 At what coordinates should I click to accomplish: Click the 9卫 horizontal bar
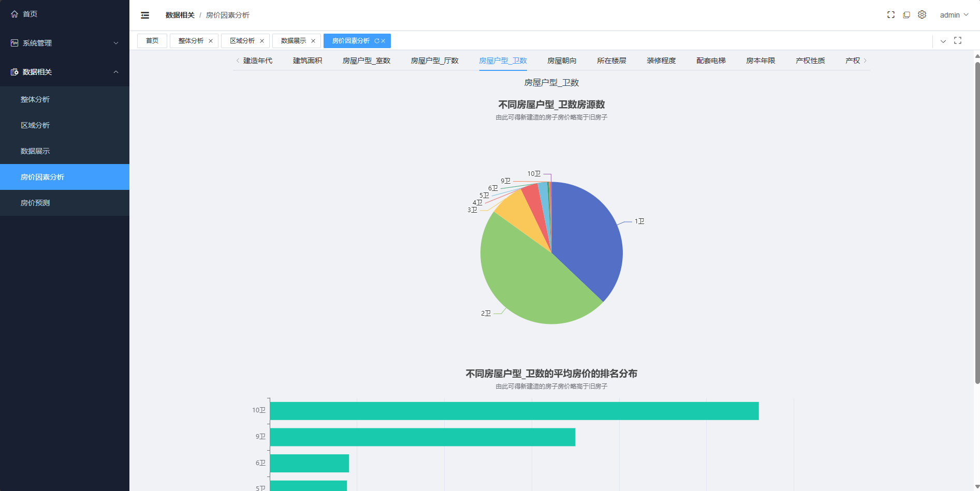pyautogui.click(x=422, y=437)
